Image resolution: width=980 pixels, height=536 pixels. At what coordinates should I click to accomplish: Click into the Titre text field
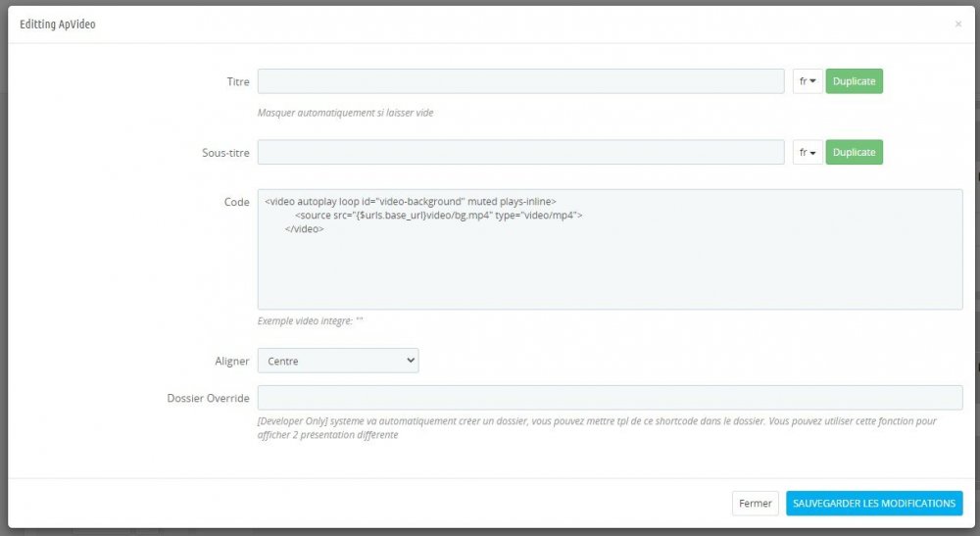coord(520,81)
